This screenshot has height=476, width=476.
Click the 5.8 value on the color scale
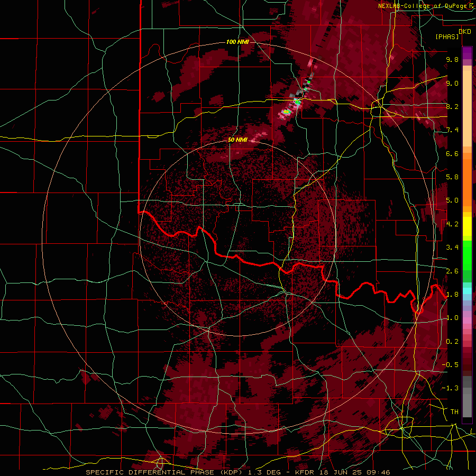coord(452,177)
